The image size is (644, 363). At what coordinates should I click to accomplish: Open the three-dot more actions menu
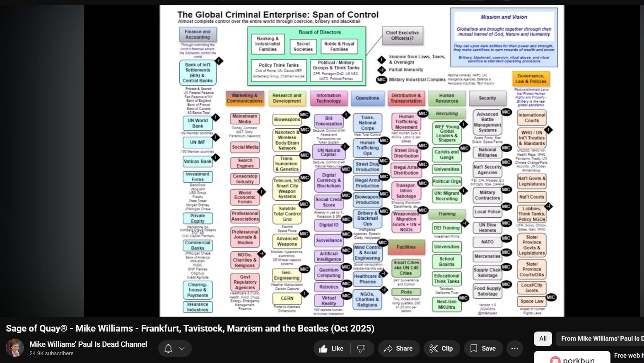(x=515, y=349)
